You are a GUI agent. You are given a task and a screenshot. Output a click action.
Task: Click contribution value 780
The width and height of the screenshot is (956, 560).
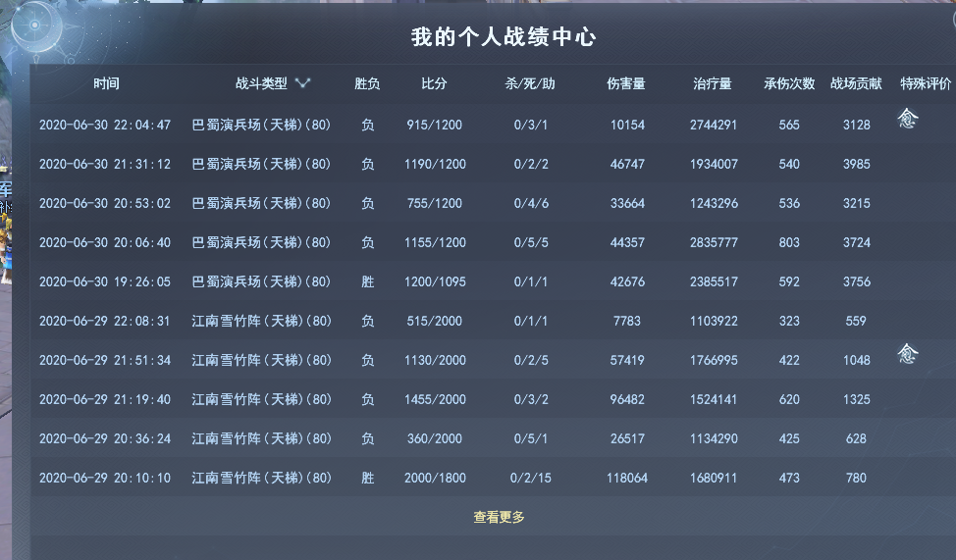[x=856, y=479]
